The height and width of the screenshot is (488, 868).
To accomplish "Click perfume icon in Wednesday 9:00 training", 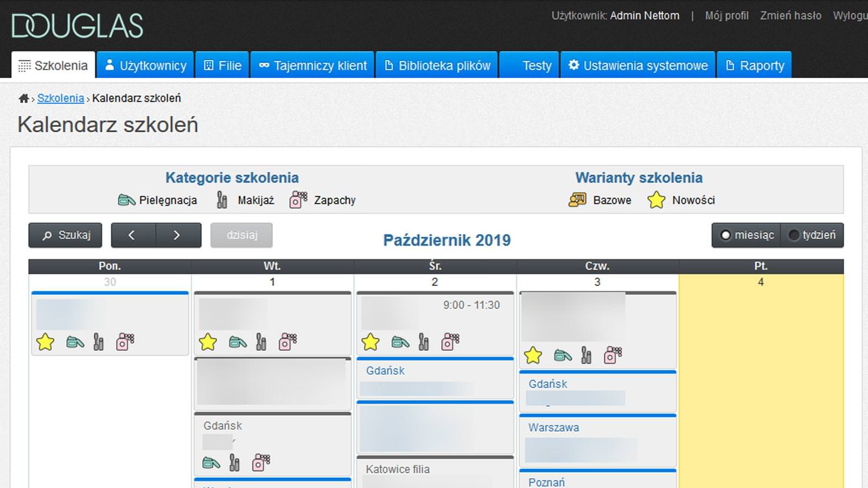I will coord(450,342).
